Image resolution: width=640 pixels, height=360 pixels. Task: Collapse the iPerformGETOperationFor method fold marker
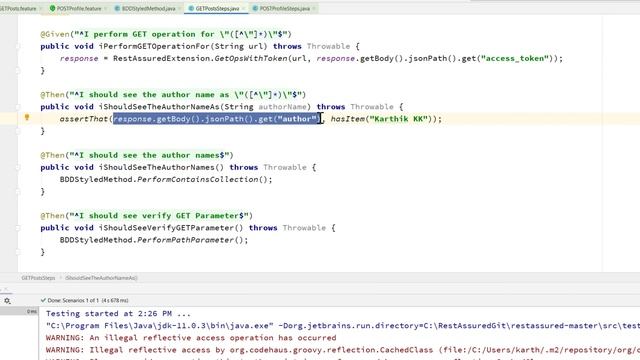(18, 46)
